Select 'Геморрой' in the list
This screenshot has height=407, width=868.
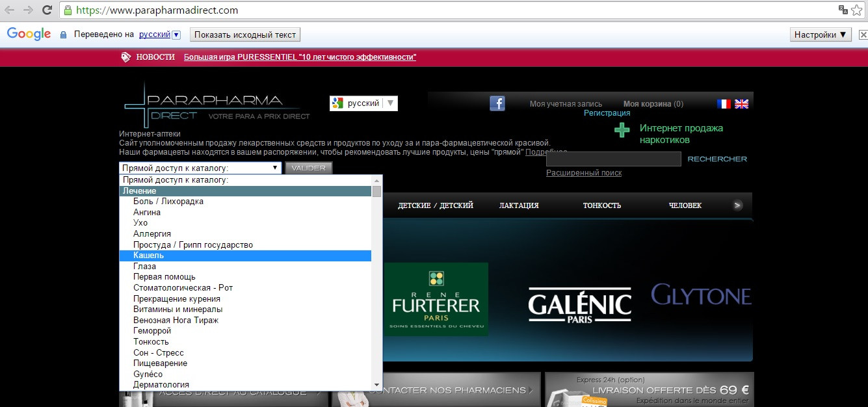pos(245,331)
